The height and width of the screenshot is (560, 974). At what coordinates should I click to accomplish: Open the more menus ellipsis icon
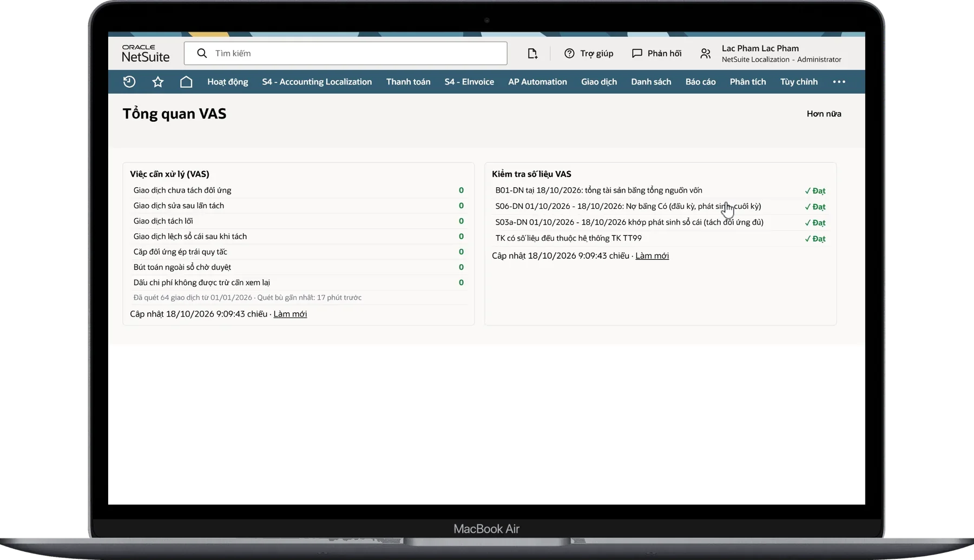[839, 82]
